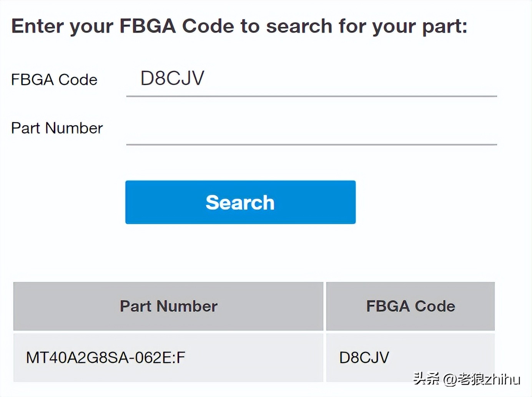Click the 头条 watermark logo text
Viewport: 532px width, 397px height.
point(426,379)
